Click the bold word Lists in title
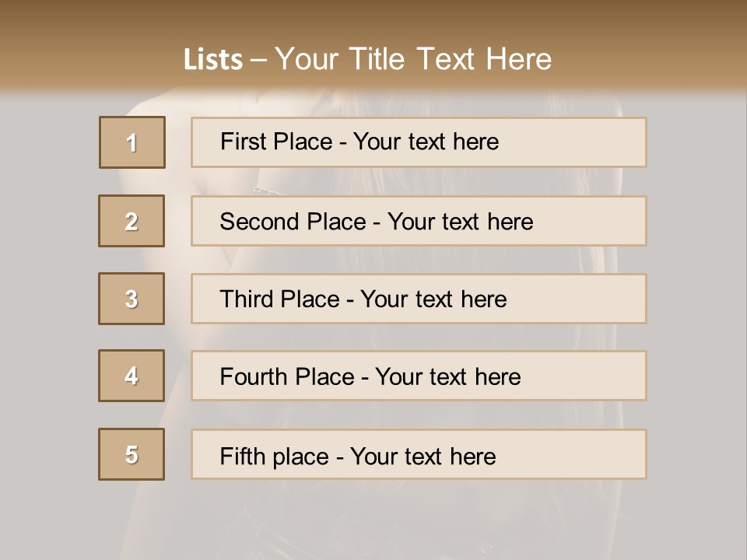The image size is (747, 560). click(213, 60)
